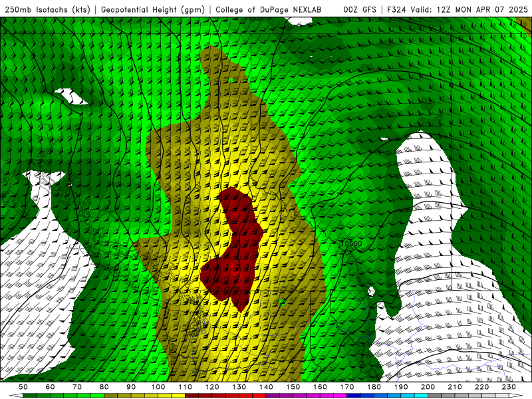Select the darkest green swatch starting the color bar

point(30,396)
